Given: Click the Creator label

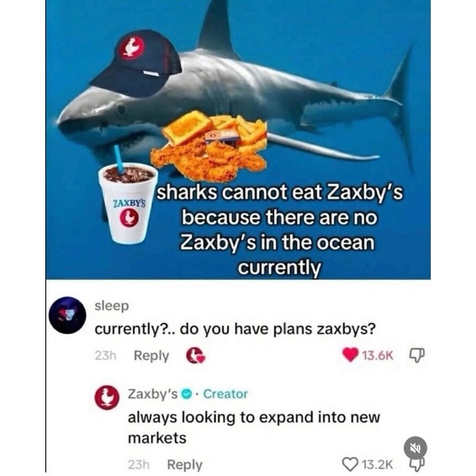Looking at the screenshot, I should coord(225,394).
